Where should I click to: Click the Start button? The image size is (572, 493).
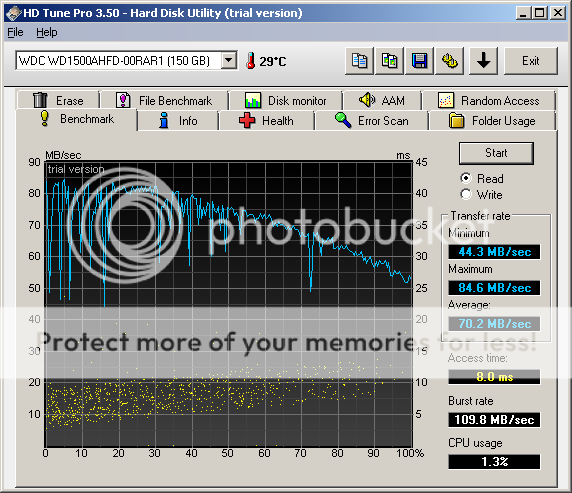pos(496,153)
